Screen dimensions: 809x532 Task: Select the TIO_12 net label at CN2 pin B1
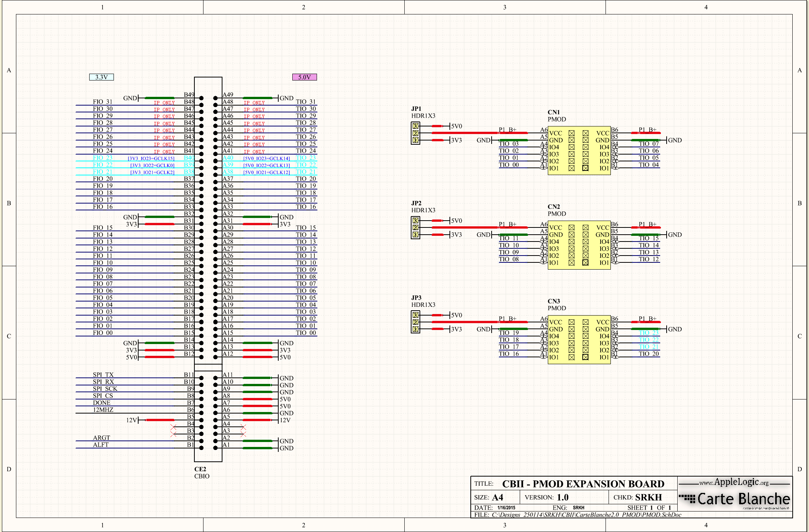(x=649, y=259)
